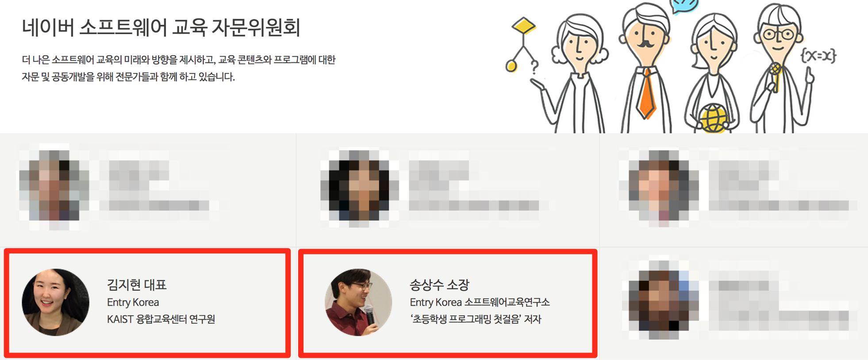Click the '초등학생 프로그래밍 첫걸음' 저자 line
This screenshot has width=868, height=360.
[x=476, y=319]
